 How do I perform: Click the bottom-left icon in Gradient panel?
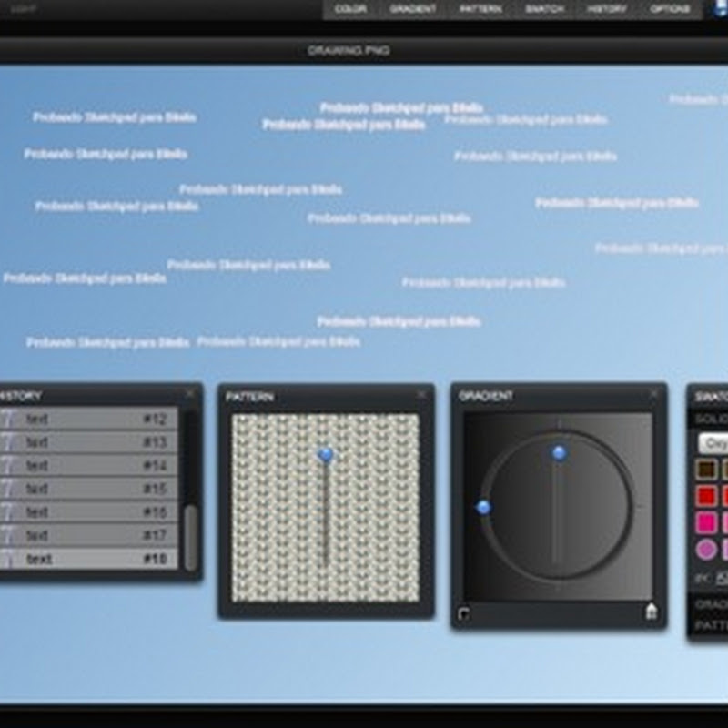(463, 613)
